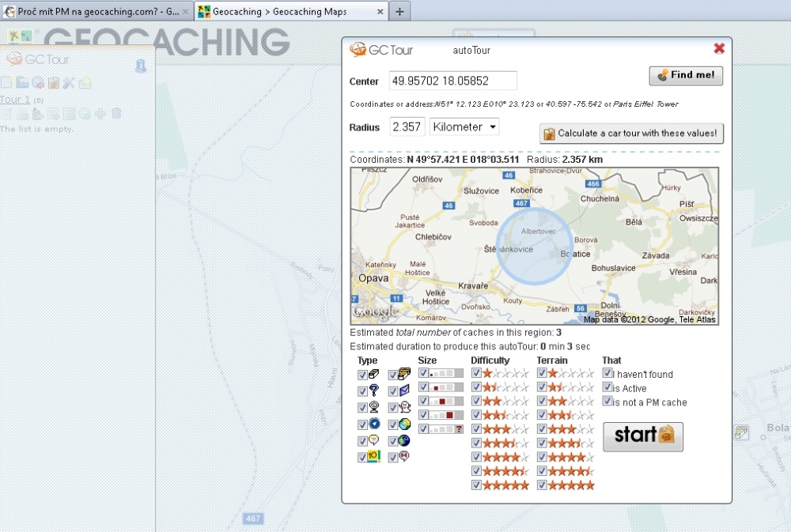Screen dimensions: 791x532
Task: Switch to "Proč mít PM na geocaching.com?" tab
Action: pos(97,11)
